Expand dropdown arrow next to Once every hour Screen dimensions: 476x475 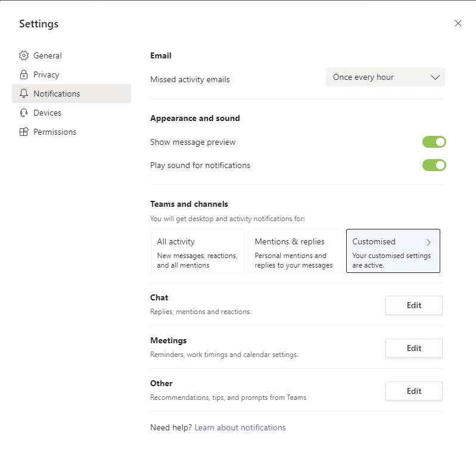pyautogui.click(x=435, y=77)
